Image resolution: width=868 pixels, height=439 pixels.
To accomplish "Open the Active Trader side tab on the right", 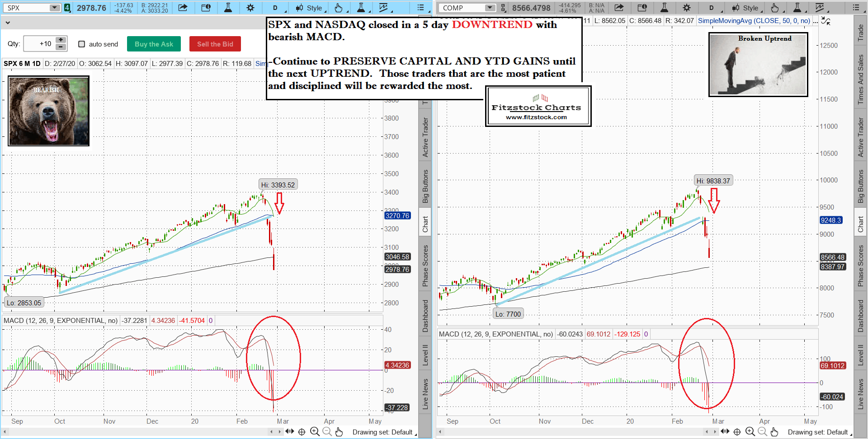I will click(860, 137).
